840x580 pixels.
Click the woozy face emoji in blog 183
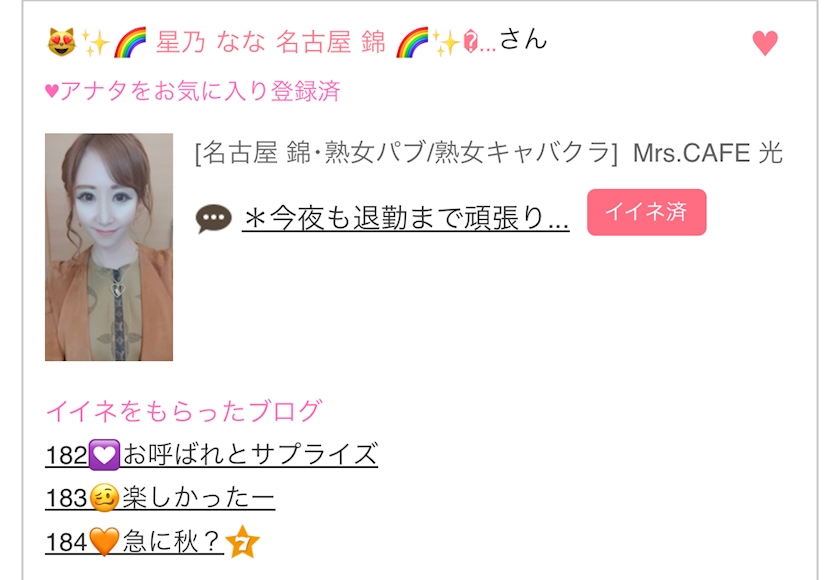[104, 498]
